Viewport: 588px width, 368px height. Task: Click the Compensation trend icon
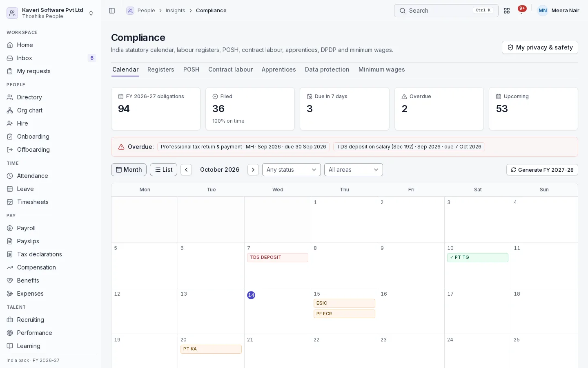[10, 267]
